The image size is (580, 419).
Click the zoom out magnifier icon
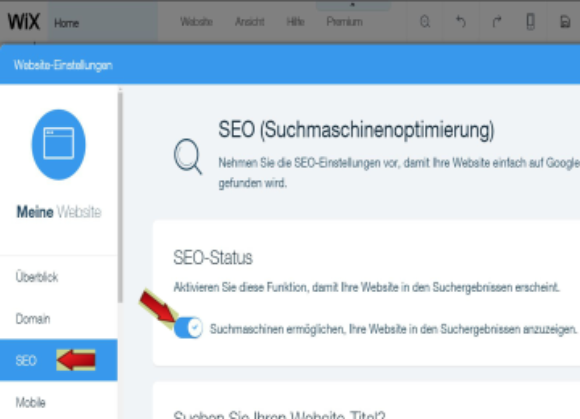(x=425, y=22)
